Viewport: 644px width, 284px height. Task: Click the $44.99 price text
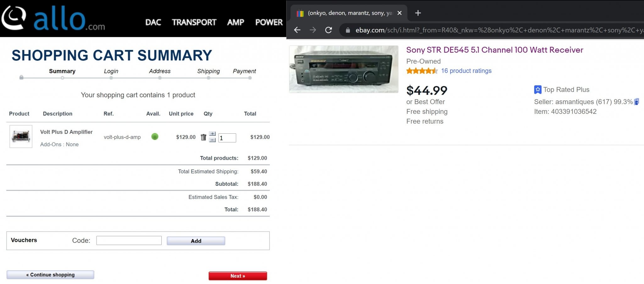pyautogui.click(x=427, y=91)
